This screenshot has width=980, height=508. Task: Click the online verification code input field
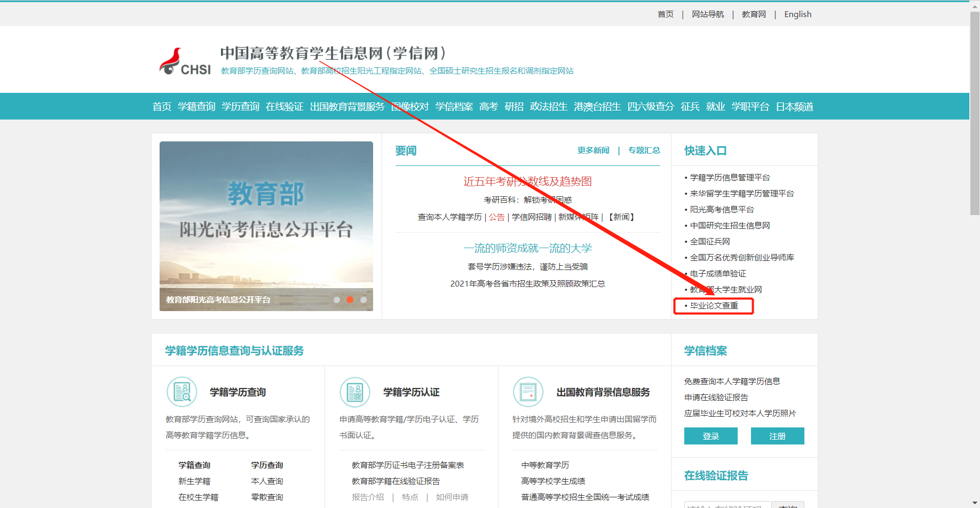pyautogui.click(x=728, y=505)
